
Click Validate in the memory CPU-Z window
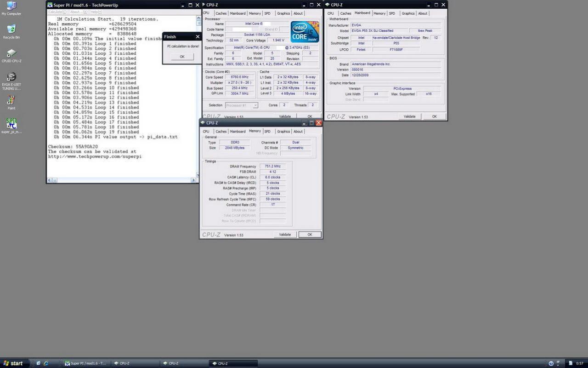285,235
